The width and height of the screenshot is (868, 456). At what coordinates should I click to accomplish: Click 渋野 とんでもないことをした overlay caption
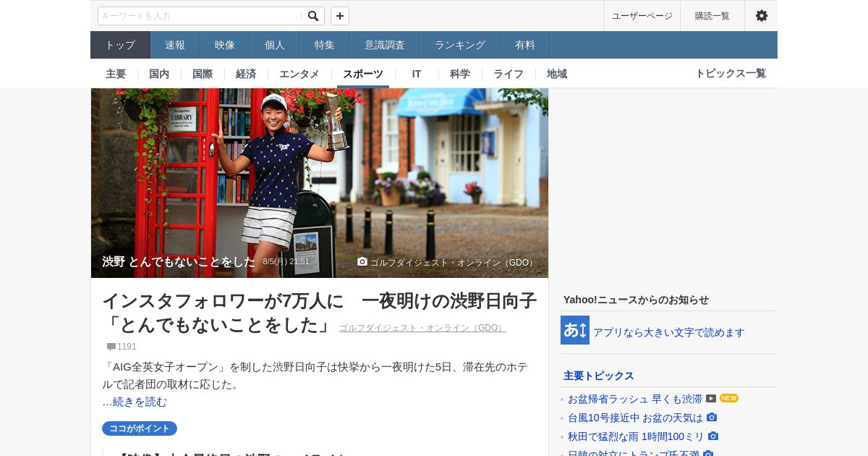[x=179, y=261]
